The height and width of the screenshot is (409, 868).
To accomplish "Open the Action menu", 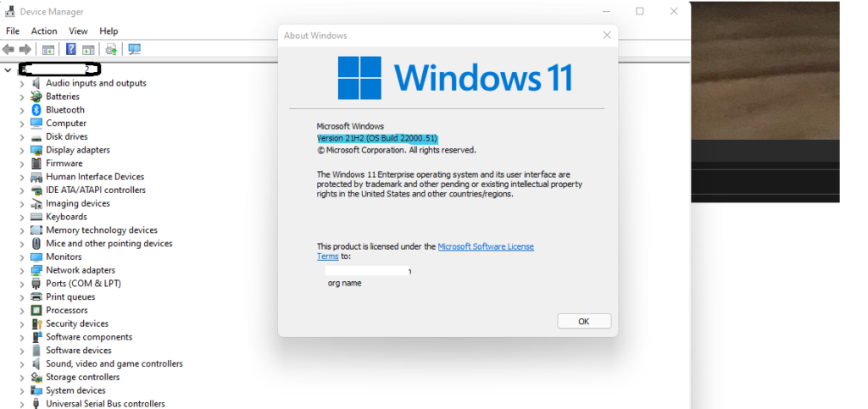I will (44, 31).
